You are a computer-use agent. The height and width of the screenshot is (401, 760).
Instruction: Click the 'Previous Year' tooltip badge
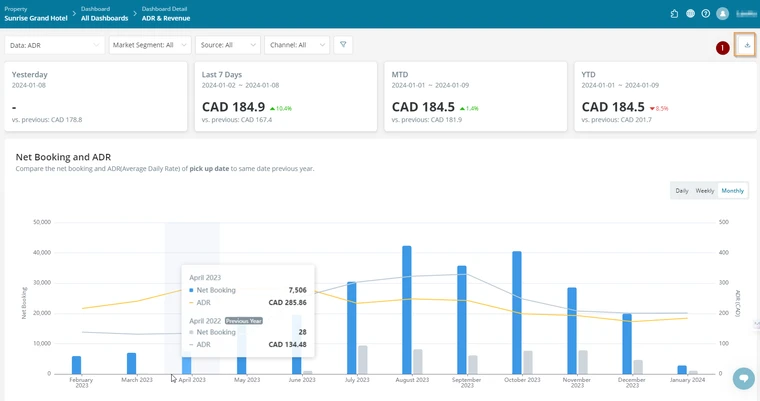[244, 321]
